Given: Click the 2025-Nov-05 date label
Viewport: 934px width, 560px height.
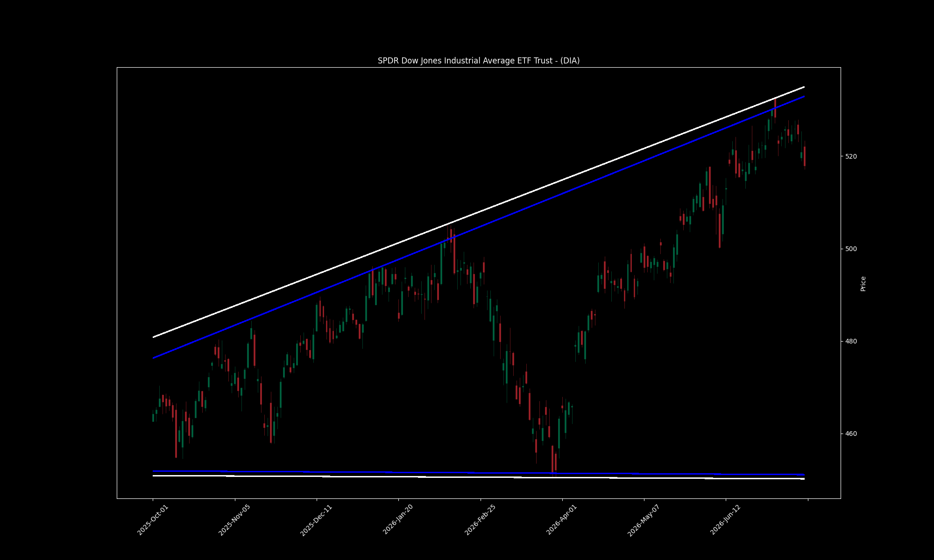Looking at the screenshot, I should coord(234,520).
